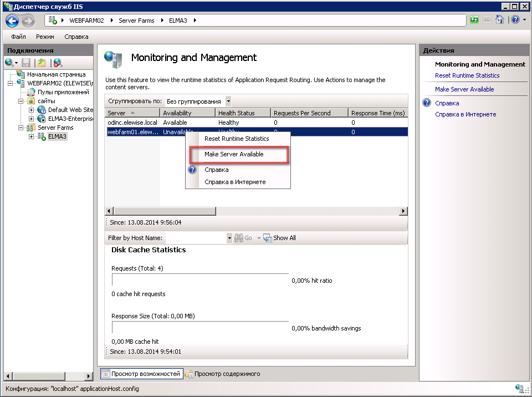Select Reset Runtime Statistics in context menu
The height and width of the screenshot is (397, 532).
(x=237, y=139)
